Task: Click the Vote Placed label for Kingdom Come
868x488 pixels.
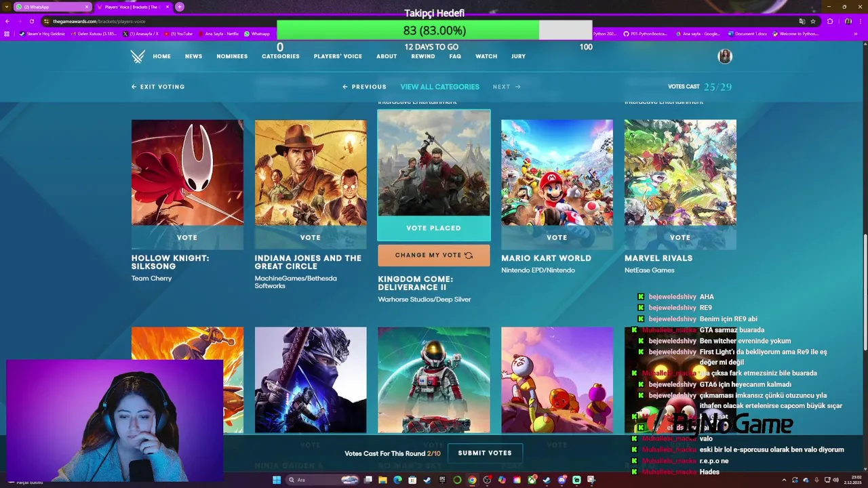Action: pyautogui.click(x=434, y=228)
